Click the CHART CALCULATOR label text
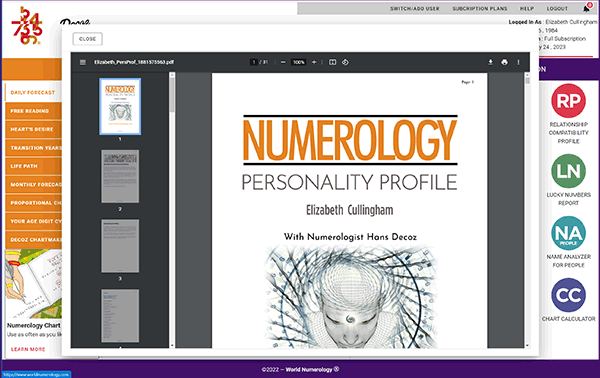The height and width of the screenshot is (378, 600). pos(568,319)
